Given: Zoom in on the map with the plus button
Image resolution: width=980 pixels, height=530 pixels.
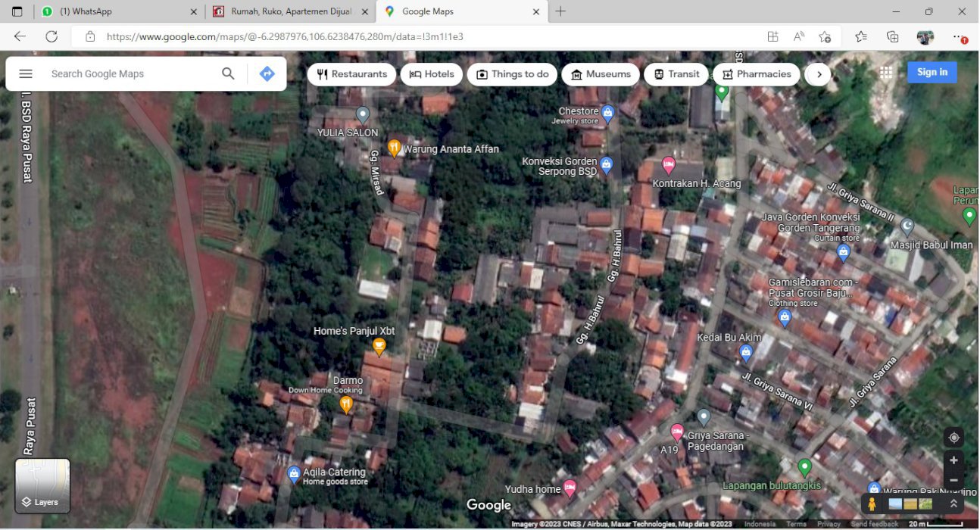Looking at the screenshot, I should (953, 460).
